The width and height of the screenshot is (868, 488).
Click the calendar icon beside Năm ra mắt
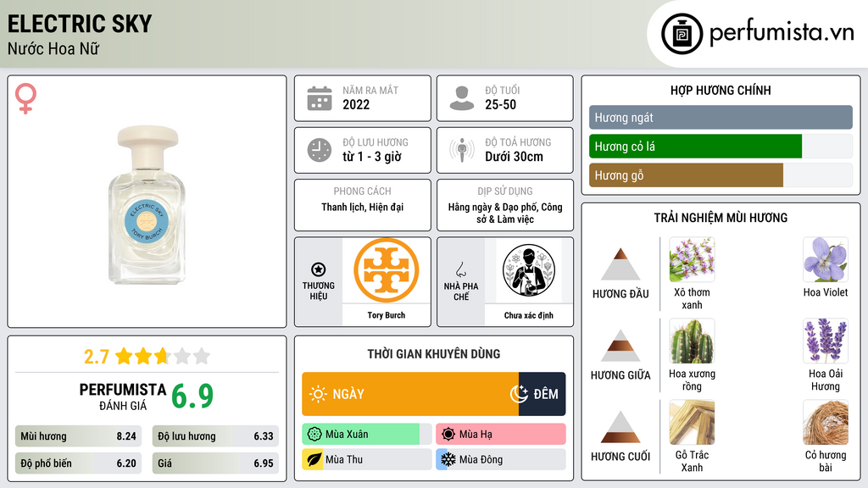[320, 98]
